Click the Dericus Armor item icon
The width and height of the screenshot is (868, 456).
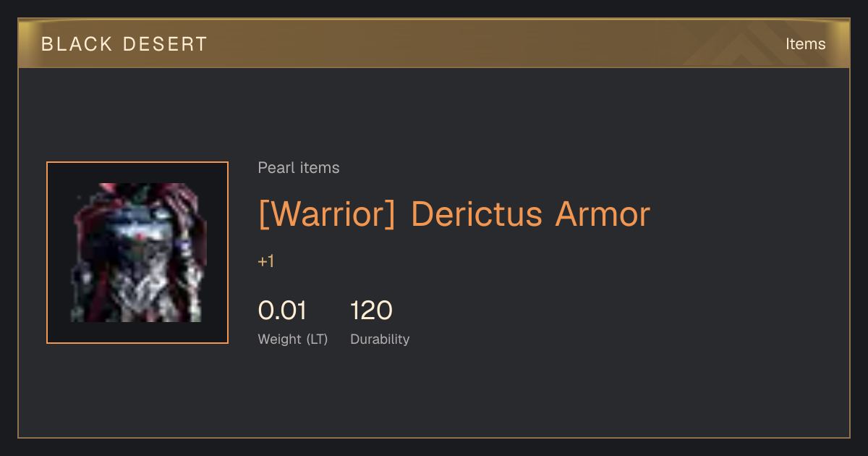click(x=137, y=253)
